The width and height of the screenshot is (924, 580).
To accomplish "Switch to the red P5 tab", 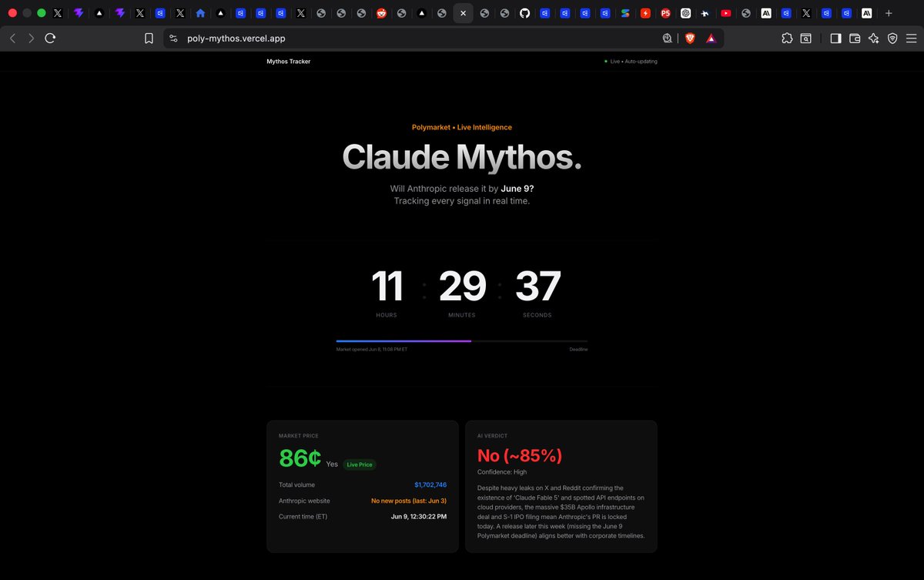I will (x=665, y=13).
